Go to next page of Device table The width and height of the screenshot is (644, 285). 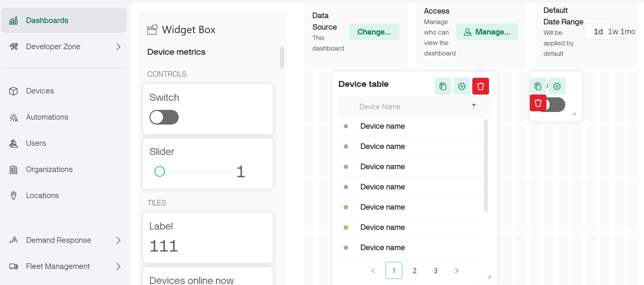click(x=457, y=270)
